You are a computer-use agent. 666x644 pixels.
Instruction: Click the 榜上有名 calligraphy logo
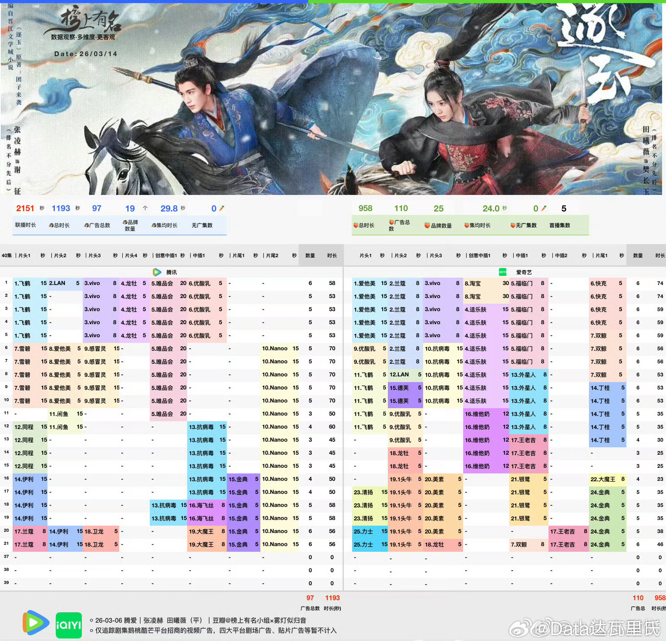pyautogui.click(x=83, y=20)
